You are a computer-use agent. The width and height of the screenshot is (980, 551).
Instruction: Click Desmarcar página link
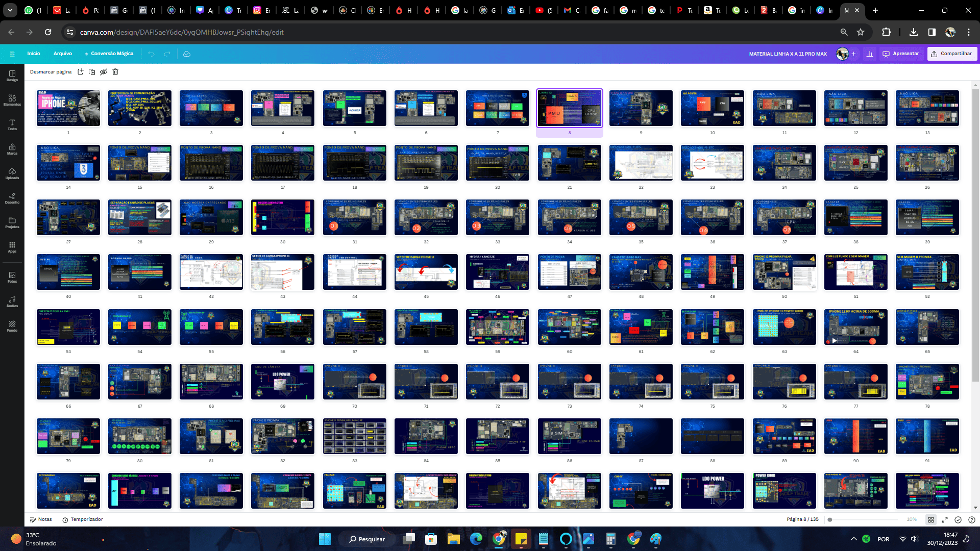point(51,72)
